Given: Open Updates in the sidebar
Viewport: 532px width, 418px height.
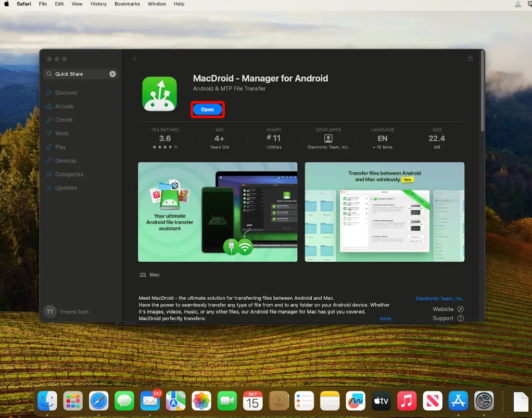Looking at the screenshot, I should pyautogui.click(x=66, y=187).
